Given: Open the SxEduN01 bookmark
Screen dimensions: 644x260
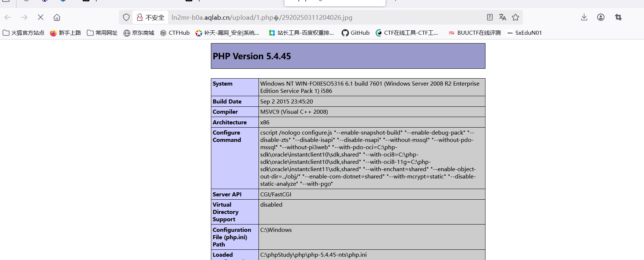Looking at the screenshot, I should coord(524,33).
